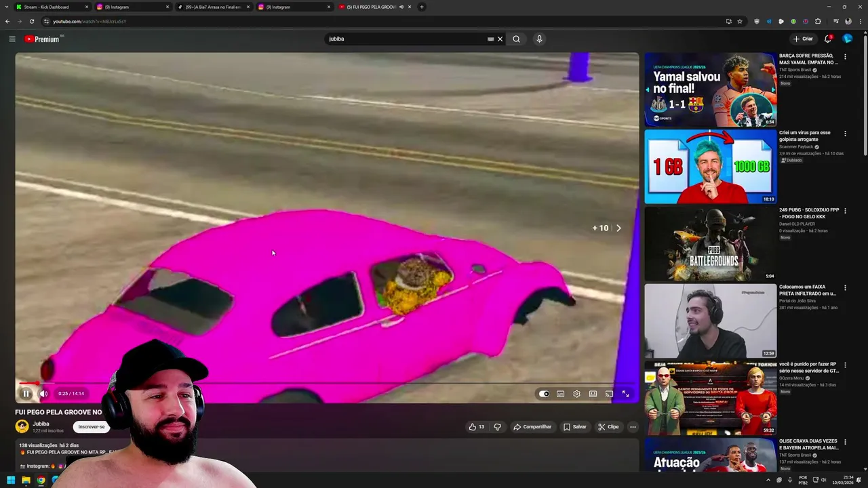Open TNT Sports Brasil under the BARÇA video
The width and height of the screenshot is (868, 488).
coord(795,70)
